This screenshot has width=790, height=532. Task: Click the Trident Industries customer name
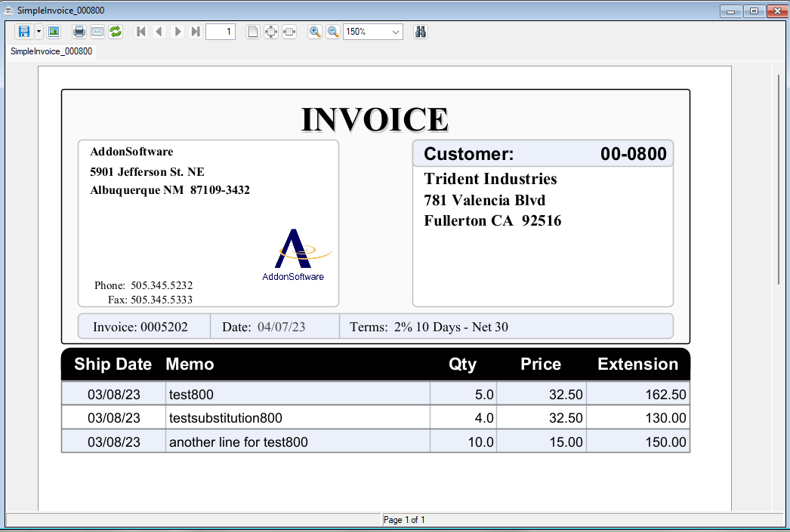(x=490, y=179)
